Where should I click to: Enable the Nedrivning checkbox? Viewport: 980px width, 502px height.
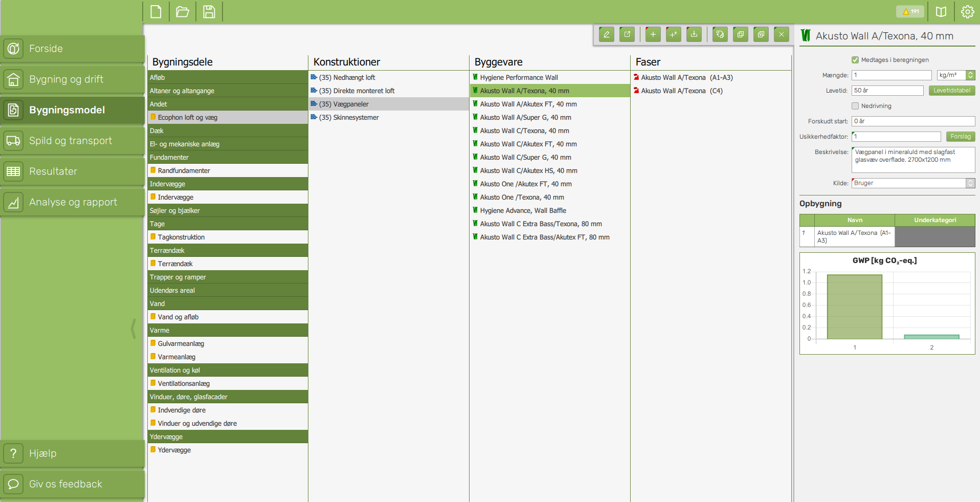(855, 106)
